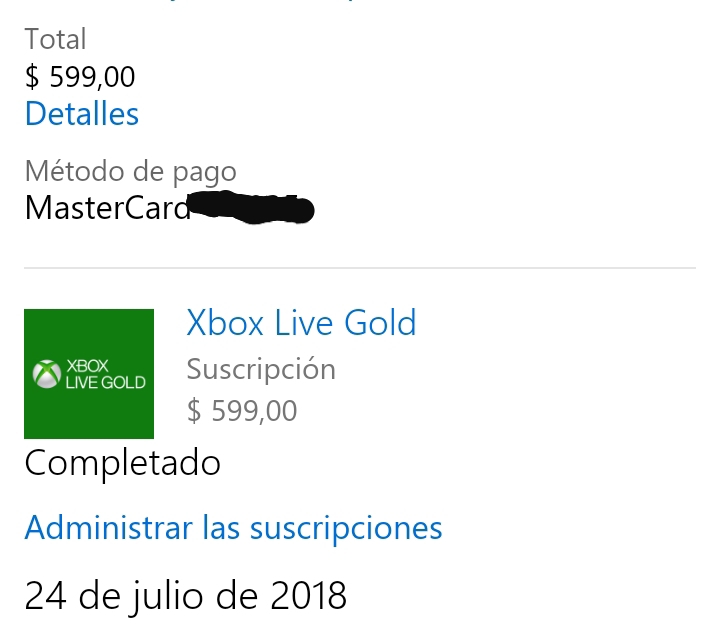720x634 pixels.
Task: Open the Xbox Live Gold title link
Action: [x=301, y=323]
